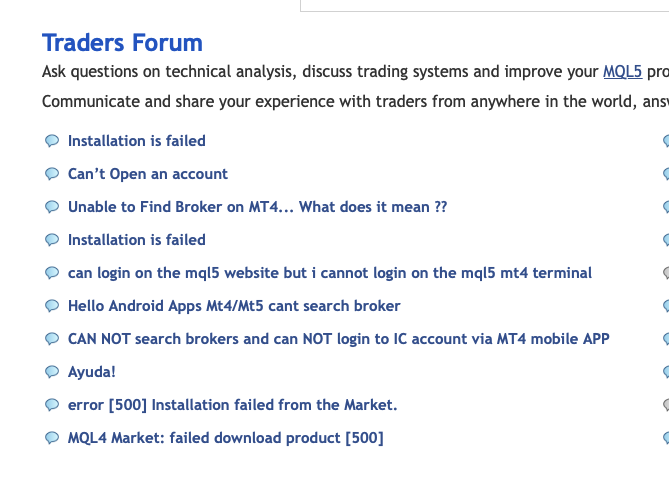Click bubble icon beside "error [500] Installation failed"
This screenshot has height=483, width=669.
tap(52, 405)
